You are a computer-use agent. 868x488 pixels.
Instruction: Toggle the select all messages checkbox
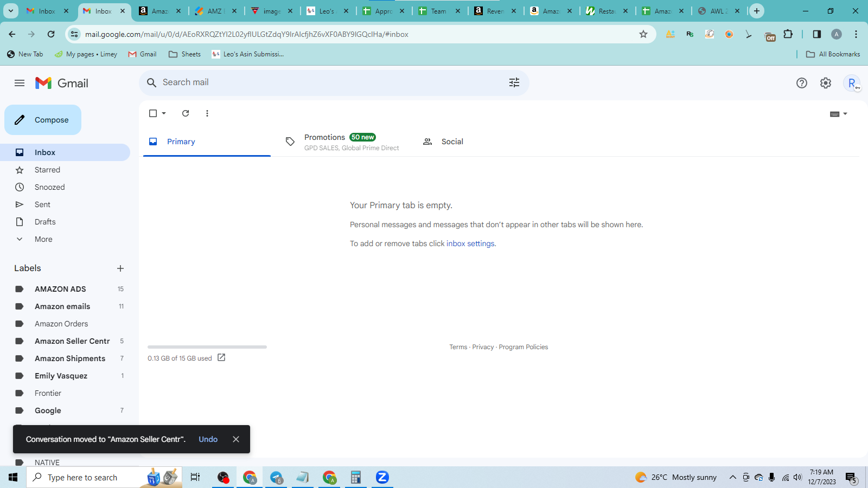[153, 113]
